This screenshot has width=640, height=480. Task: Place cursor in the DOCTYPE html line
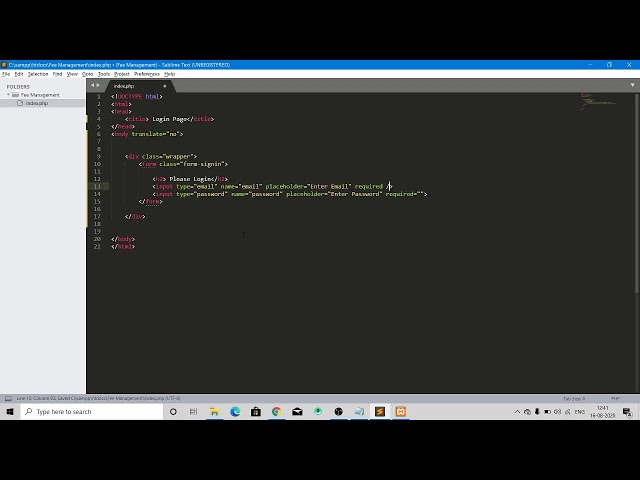137,96
